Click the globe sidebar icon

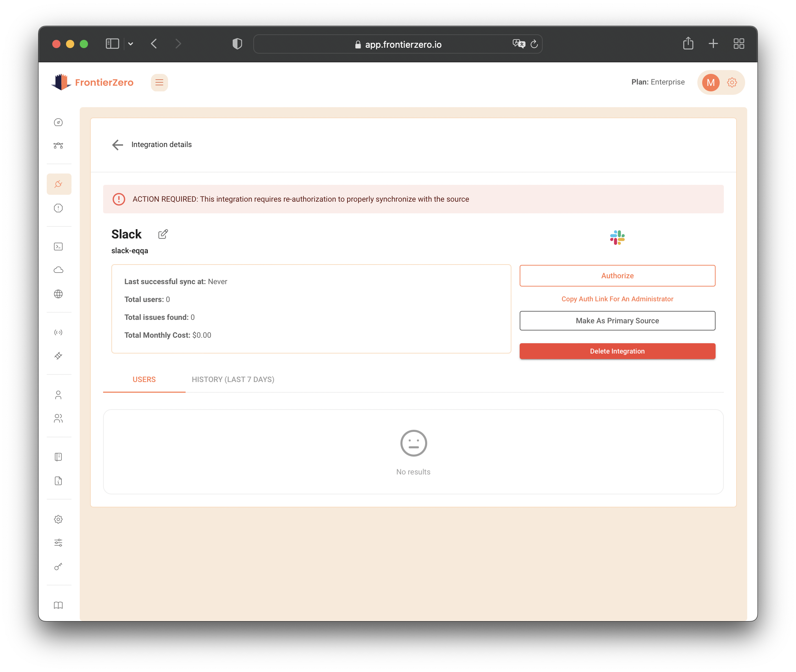click(58, 294)
